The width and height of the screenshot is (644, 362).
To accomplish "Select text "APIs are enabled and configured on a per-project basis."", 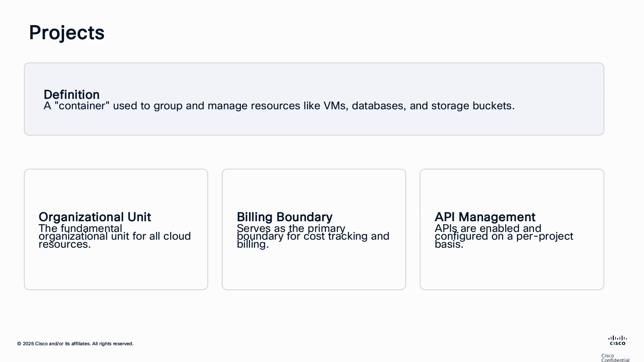I will pyautogui.click(x=504, y=236).
